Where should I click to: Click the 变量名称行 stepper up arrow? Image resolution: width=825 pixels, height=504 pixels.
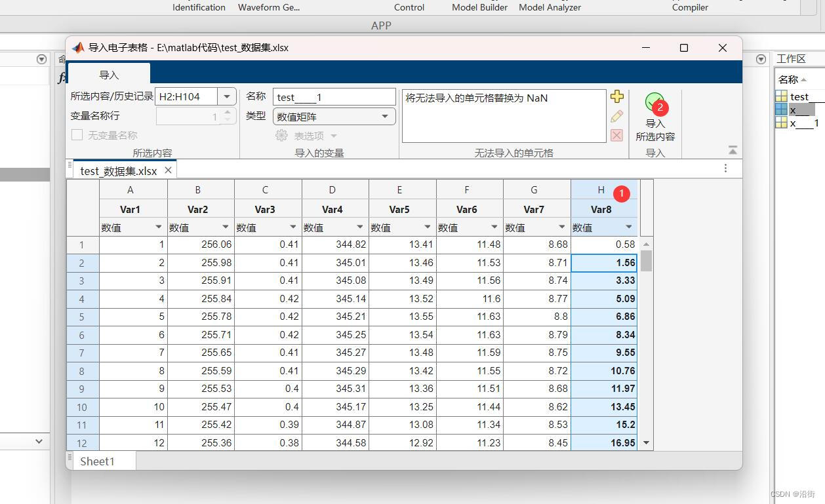click(228, 113)
